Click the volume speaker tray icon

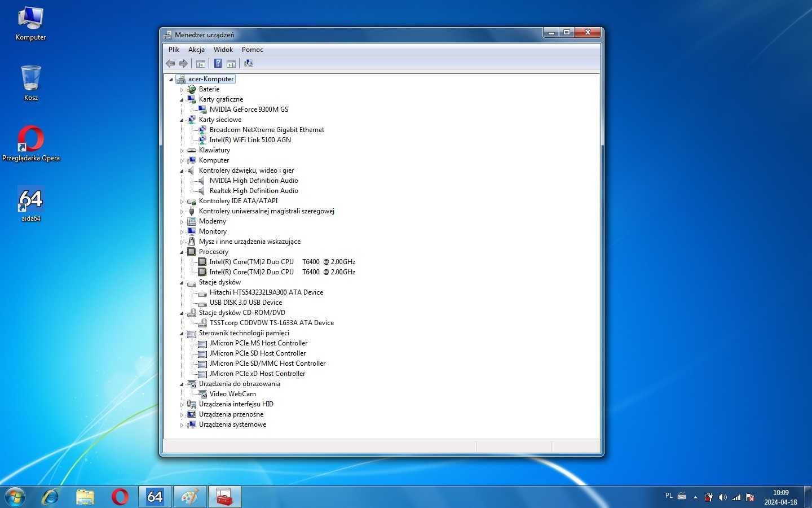(x=722, y=497)
